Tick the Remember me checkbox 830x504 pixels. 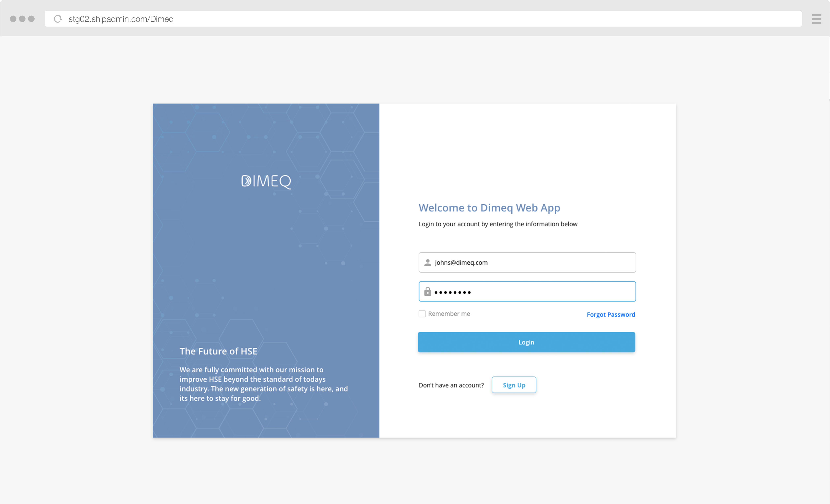pyautogui.click(x=422, y=314)
